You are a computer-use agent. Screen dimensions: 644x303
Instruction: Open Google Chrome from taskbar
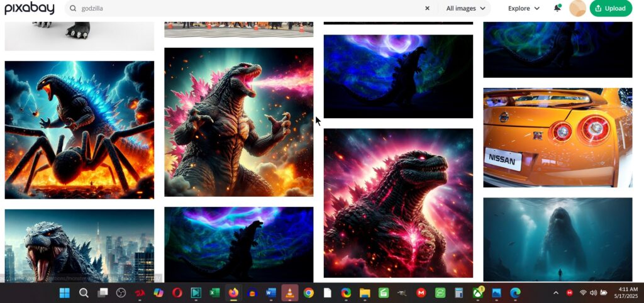point(308,293)
